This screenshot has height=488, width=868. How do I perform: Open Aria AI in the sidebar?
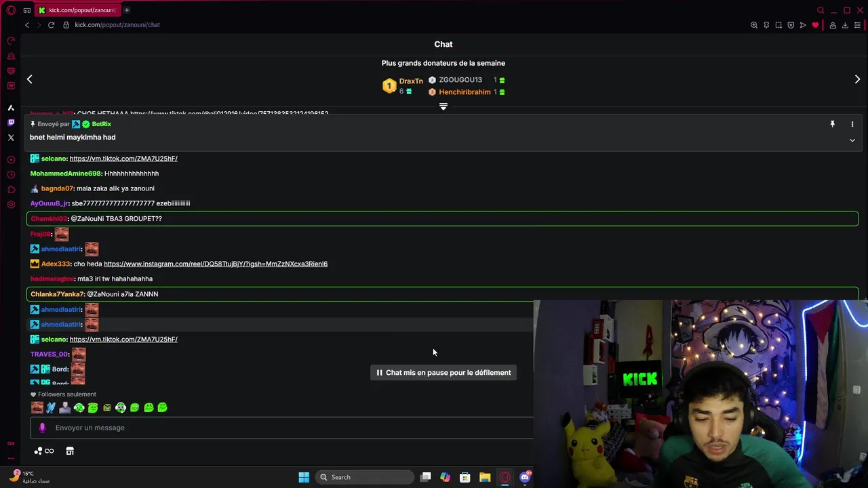point(11,108)
